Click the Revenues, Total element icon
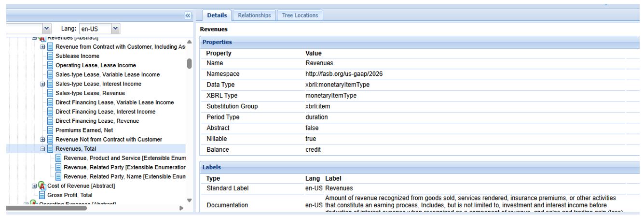 [51, 149]
